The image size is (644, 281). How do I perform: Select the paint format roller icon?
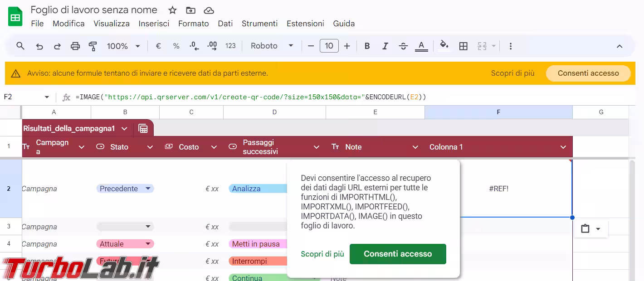click(93, 46)
